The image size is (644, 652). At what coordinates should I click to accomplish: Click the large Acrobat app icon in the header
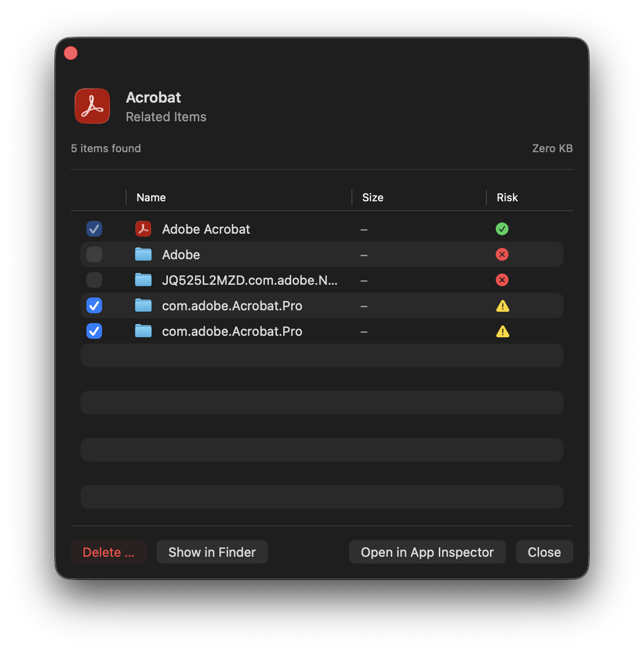tap(92, 106)
